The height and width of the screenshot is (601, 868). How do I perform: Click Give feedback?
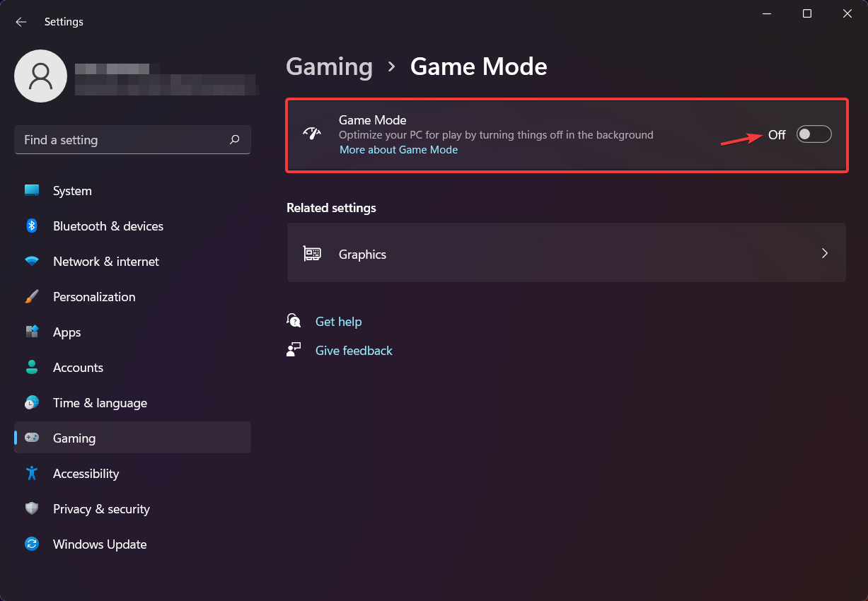[353, 350]
